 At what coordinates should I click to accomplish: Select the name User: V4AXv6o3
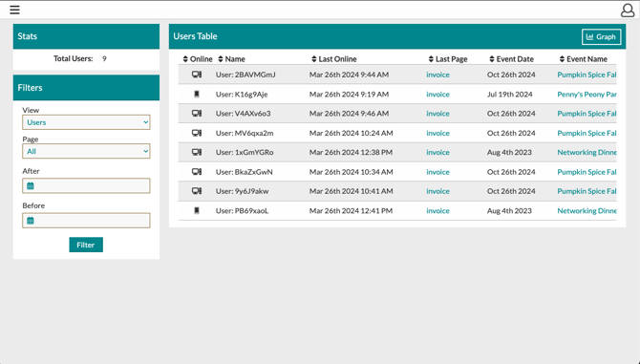244,114
